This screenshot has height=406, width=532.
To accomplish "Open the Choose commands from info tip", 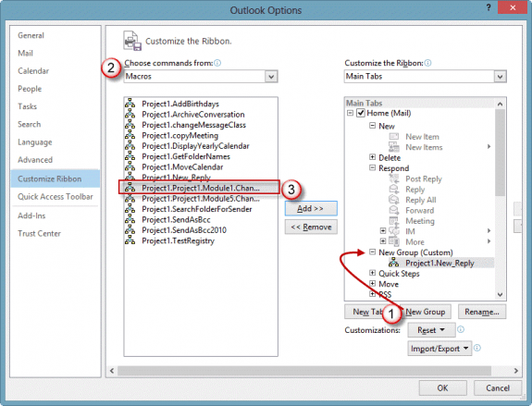I will (x=217, y=63).
